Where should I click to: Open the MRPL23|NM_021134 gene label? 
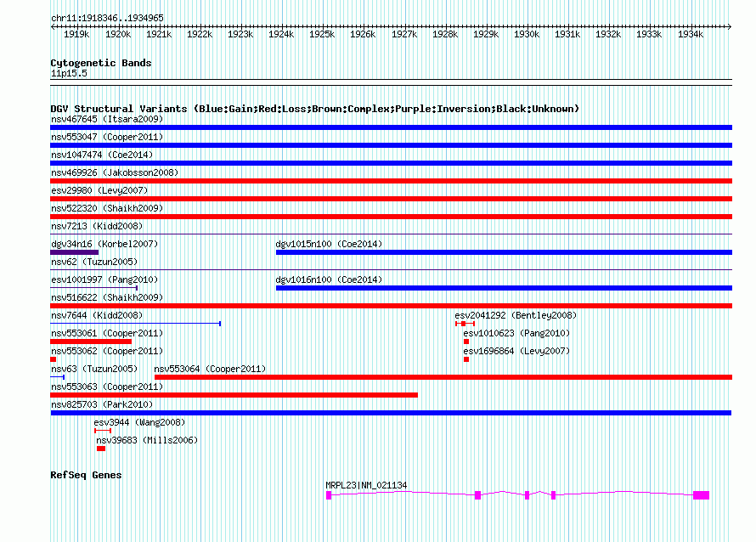pos(366,485)
